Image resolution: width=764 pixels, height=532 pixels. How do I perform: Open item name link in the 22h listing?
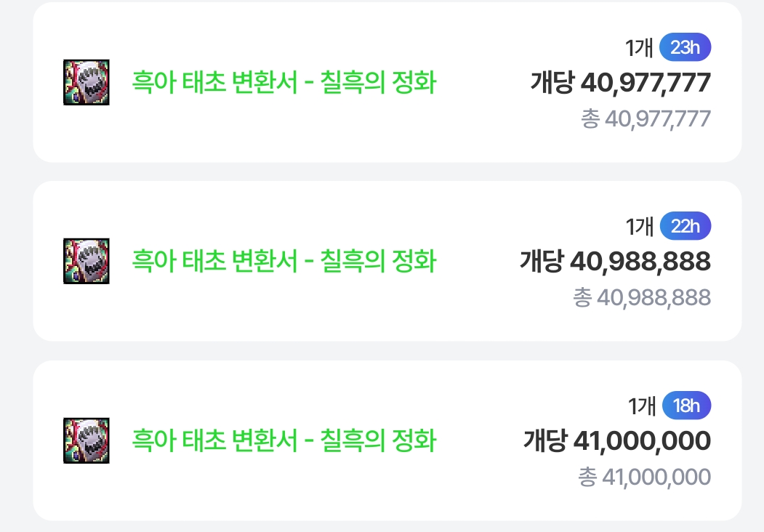click(284, 260)
